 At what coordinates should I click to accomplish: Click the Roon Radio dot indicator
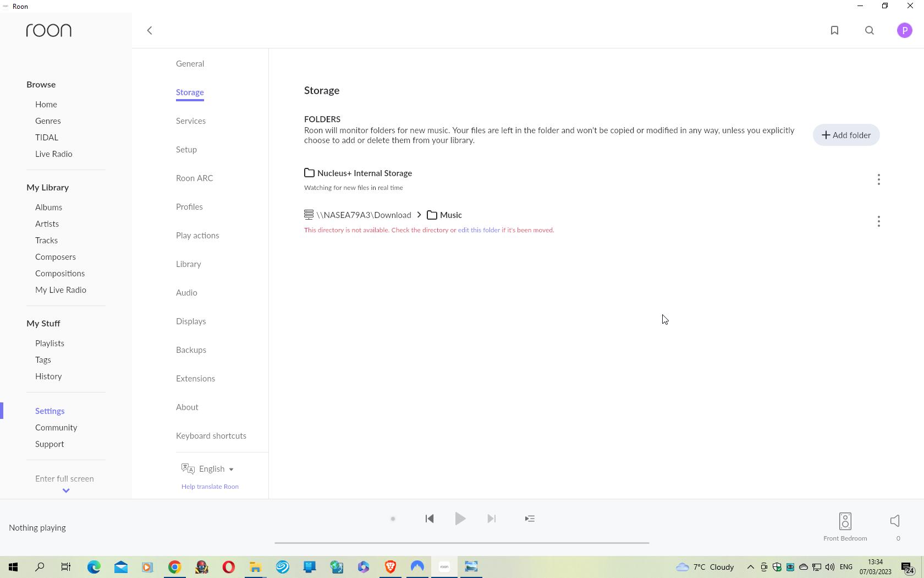click(393, 519)
